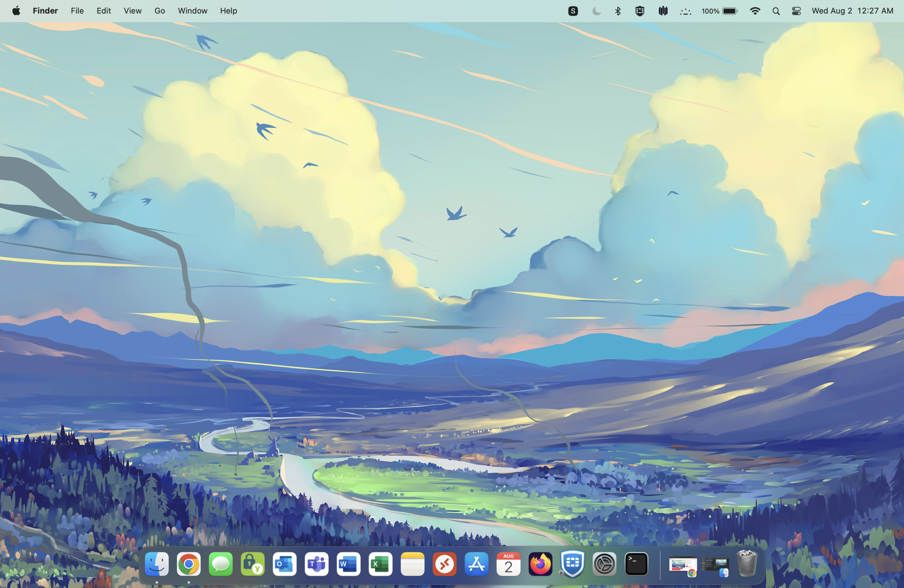Image resolution: width=904 pixels, height=588 pixels.
Task: Open Microsoft Word from the Dock
Action: pos(348,564)
